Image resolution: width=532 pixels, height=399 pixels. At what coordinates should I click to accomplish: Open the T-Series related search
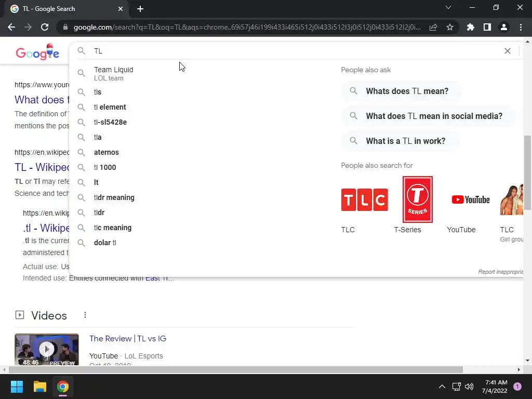(417, 199)
